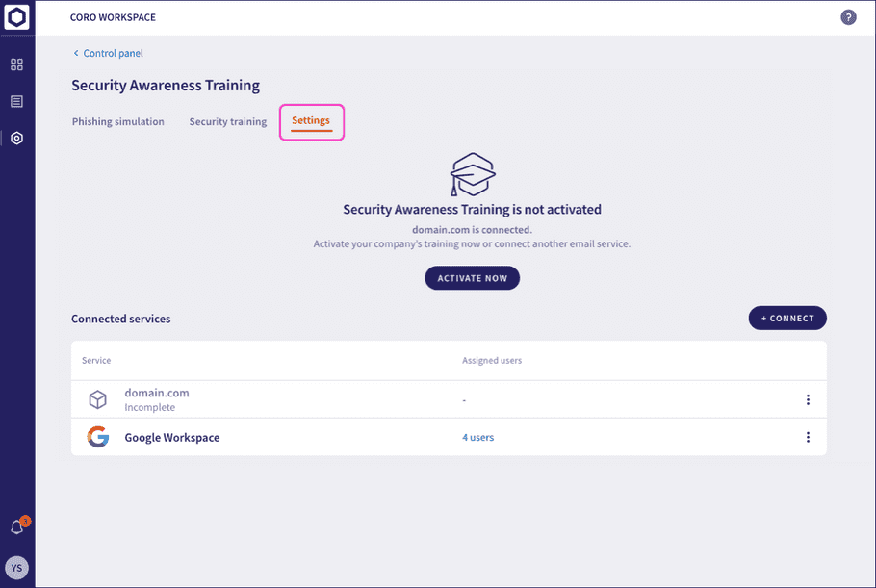Screen dimensions: 876x588
Task: Open the control panel hexagon icon
Action: pos(17,138)
